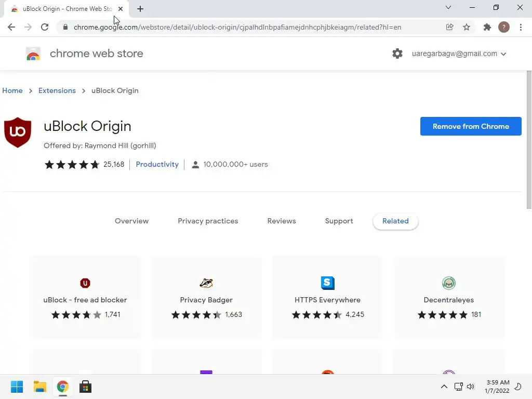Image resolution: width=532 pixels, height=399 pixels.
Task: View site security lock info
Action: (x=65, y=27)
